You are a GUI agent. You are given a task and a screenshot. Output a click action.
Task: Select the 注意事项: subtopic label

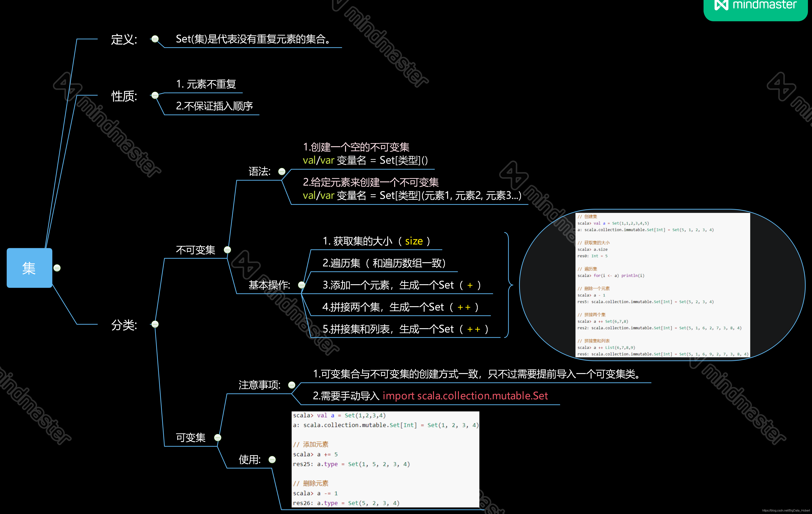coord(260,385)
